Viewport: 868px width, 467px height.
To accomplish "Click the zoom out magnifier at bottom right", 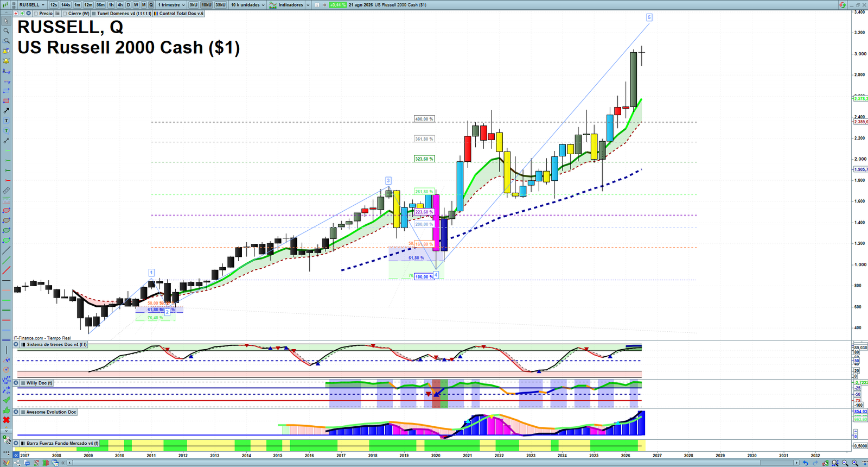I will (x=845, y=463).
